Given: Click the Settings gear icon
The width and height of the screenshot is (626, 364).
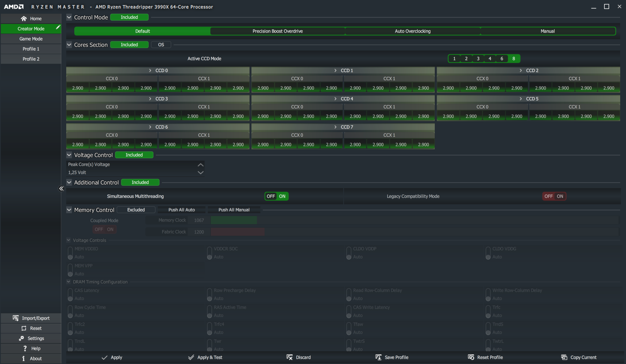Looking at the screenshot, I should tap(22, 338).
